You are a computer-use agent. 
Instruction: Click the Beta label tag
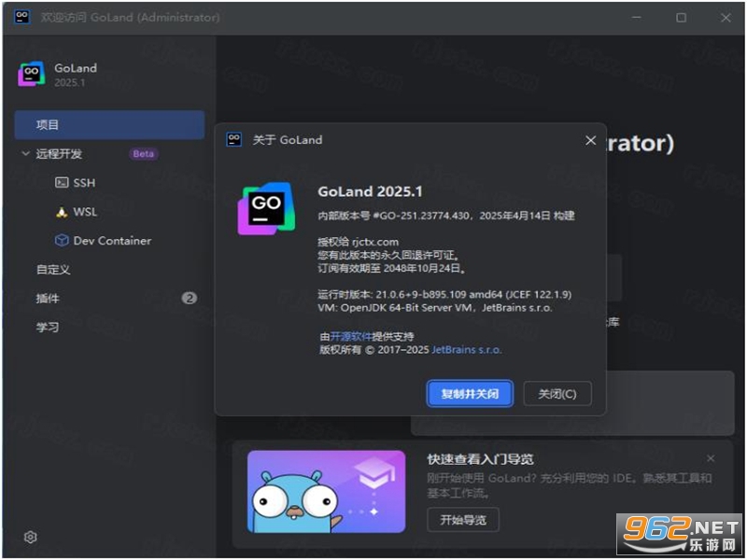pos(144,154)
